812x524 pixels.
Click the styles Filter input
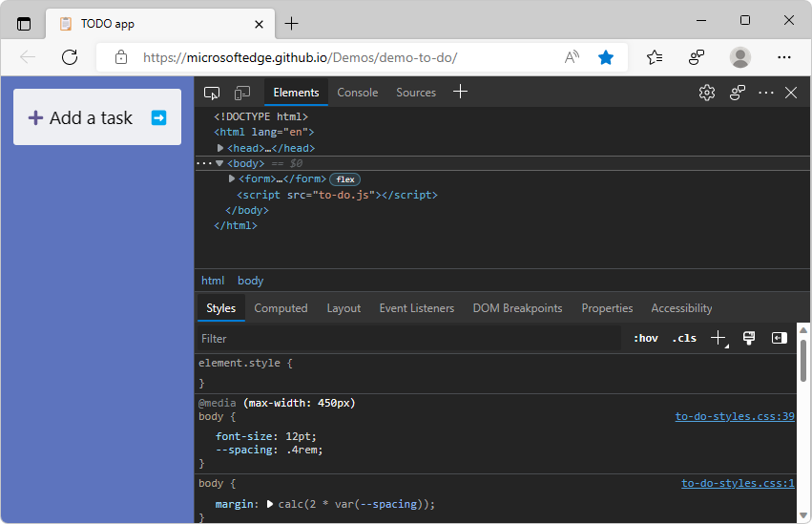click(x=409, y=339)
